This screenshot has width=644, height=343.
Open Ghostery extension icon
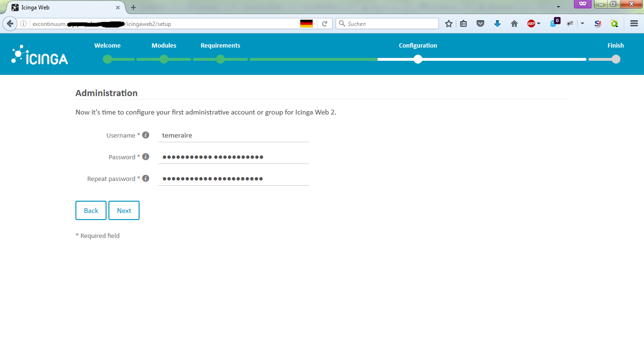(554, 23)
